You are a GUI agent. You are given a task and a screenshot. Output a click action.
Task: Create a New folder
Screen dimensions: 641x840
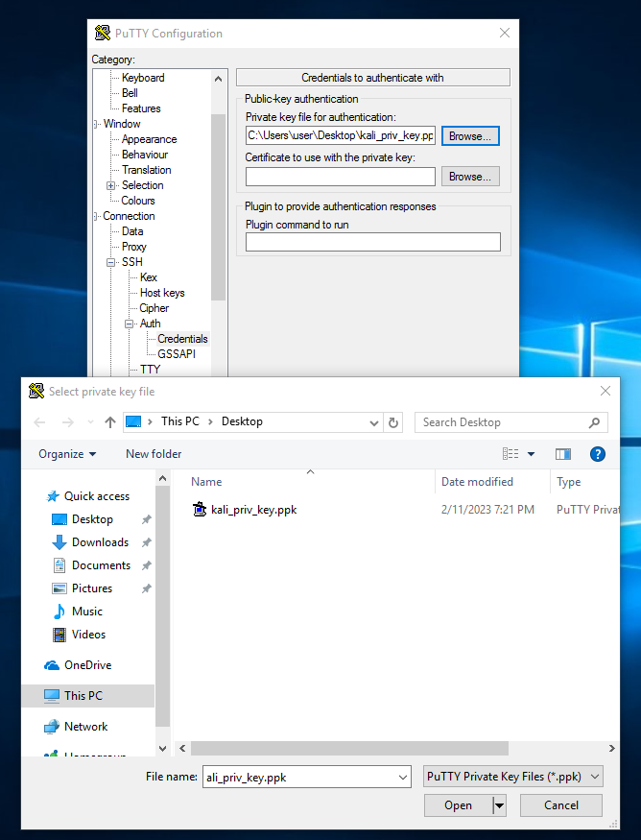point(154,454)
